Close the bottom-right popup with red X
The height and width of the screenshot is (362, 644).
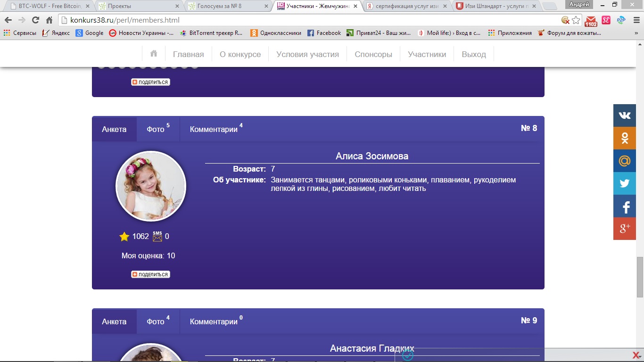(636, 355)
